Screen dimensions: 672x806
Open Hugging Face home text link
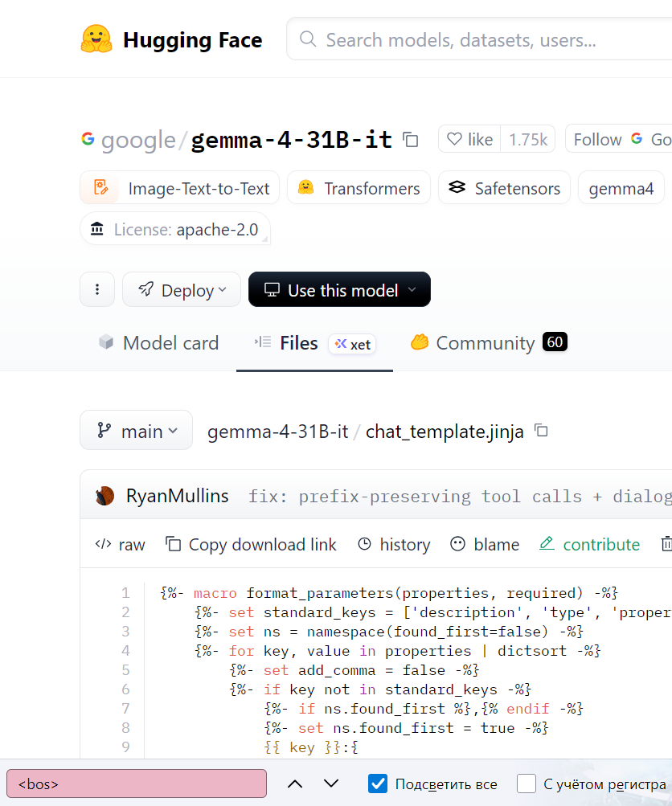tap(192, 40)
